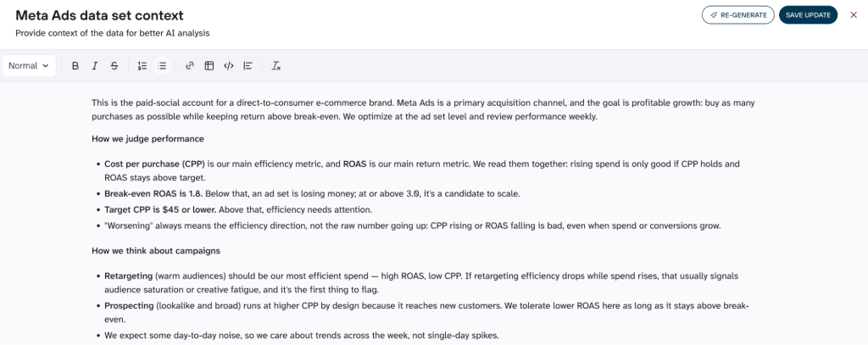Open the Normal paragraph style dropdown
The width and height of the screenshot is (868, 345).
pyautogui.click(x=29, y=66)
